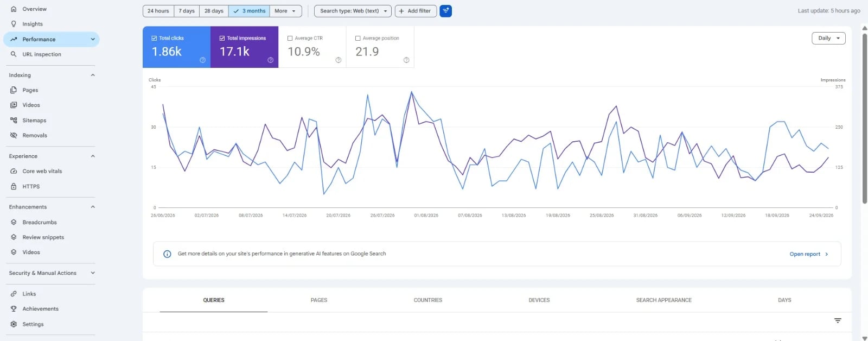The height and width of the screenshot is (341, 868).
Task: Expand Security & Manual Actions section
Action: 93,273
